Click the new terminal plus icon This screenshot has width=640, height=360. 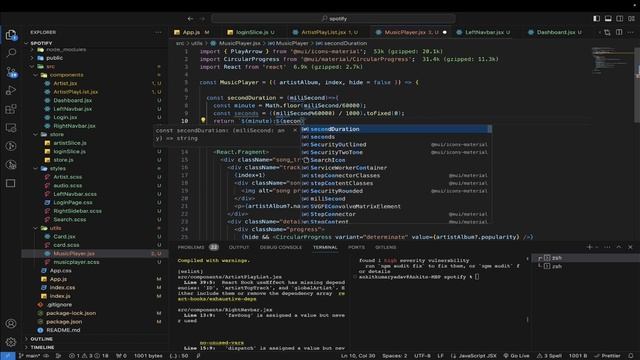(589, 247)
